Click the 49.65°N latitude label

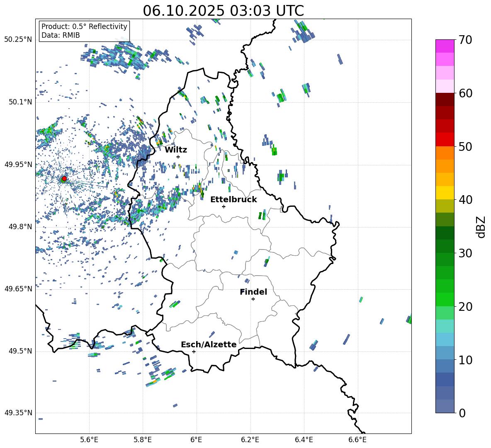(18, 289)
